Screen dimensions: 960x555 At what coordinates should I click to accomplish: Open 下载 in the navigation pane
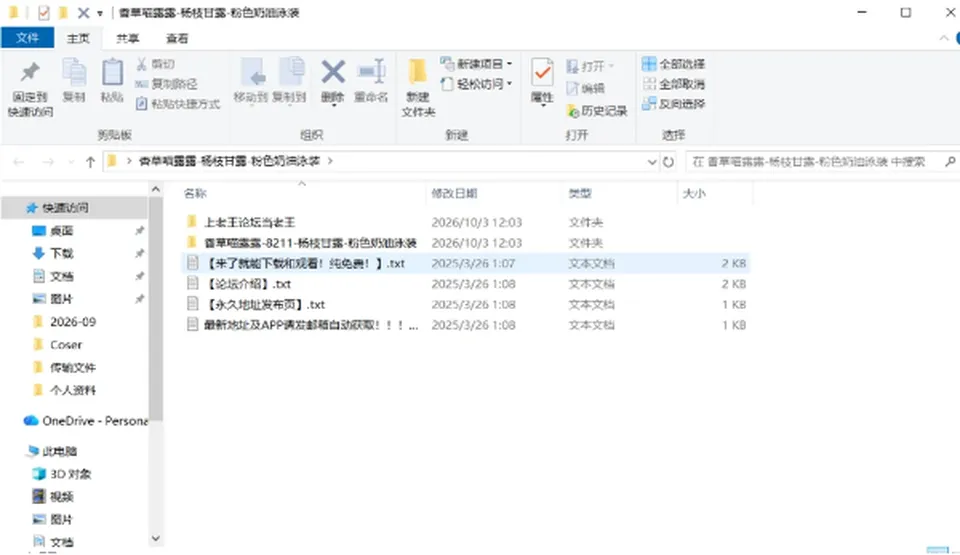pyautogui.click(x=61, y=254)
